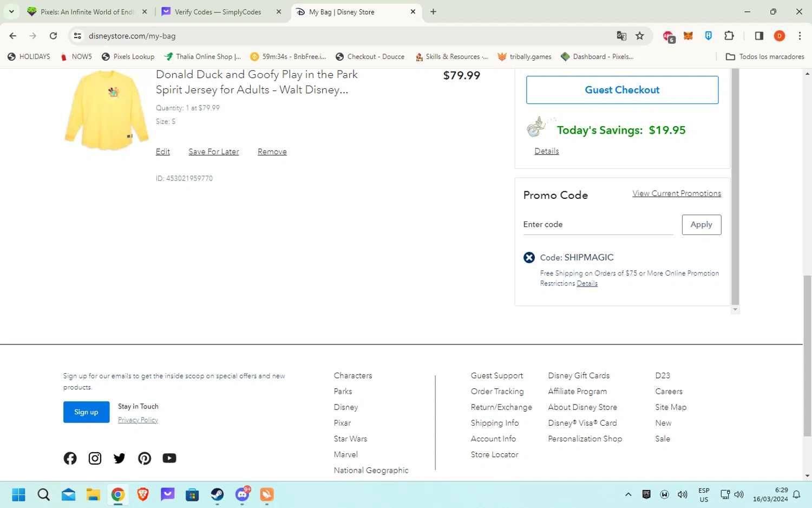Viewport: 812px width, 508px height.
Task: Open File Explorer from taskbar
Action: (93, 494)
